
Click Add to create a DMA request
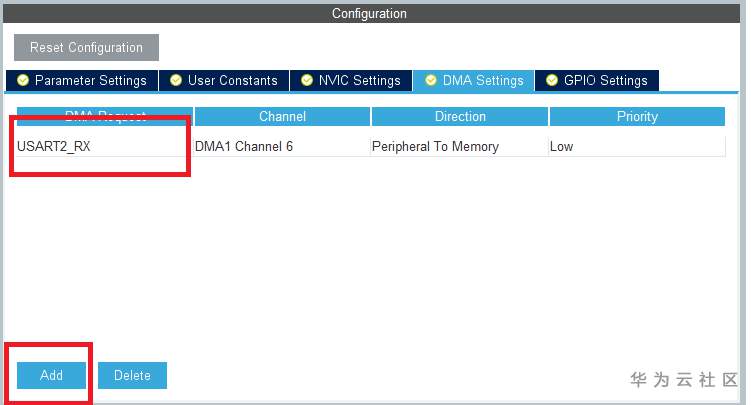coord(51,375)
